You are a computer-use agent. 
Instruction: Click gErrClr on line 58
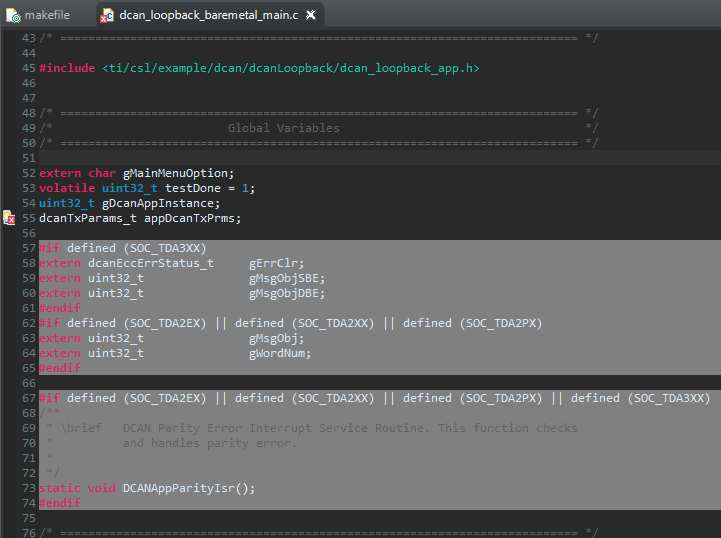[x=273, y=263]
